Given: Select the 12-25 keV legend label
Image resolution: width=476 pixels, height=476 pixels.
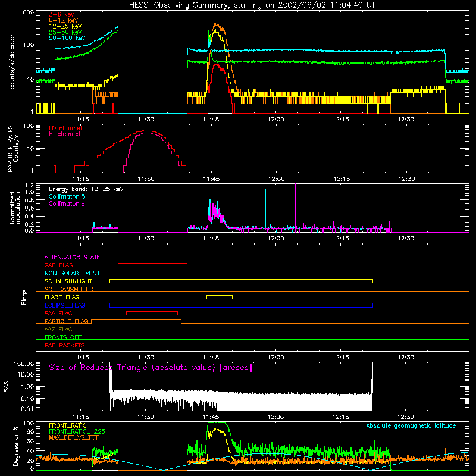Looking at the screenshot, I should [x=65, y=26].
